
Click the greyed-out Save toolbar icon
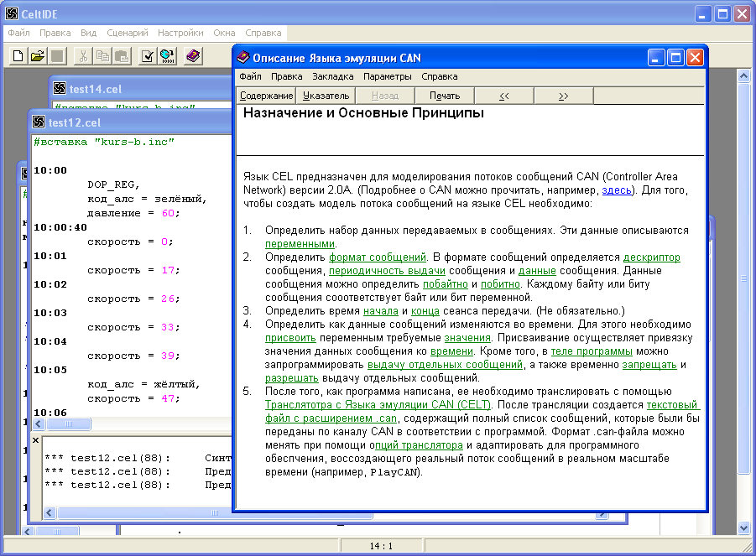coord(57,56)
